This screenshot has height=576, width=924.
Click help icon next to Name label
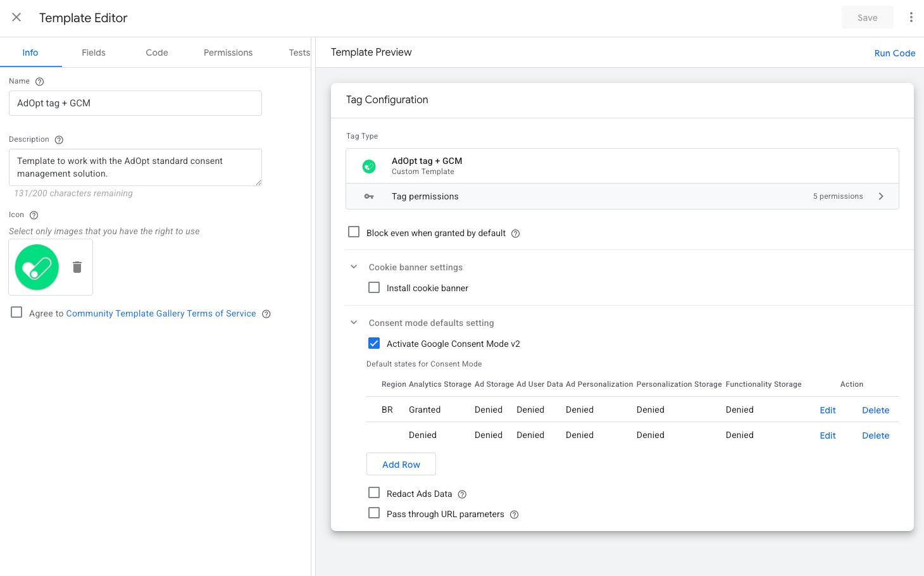[x=39, y=82]
